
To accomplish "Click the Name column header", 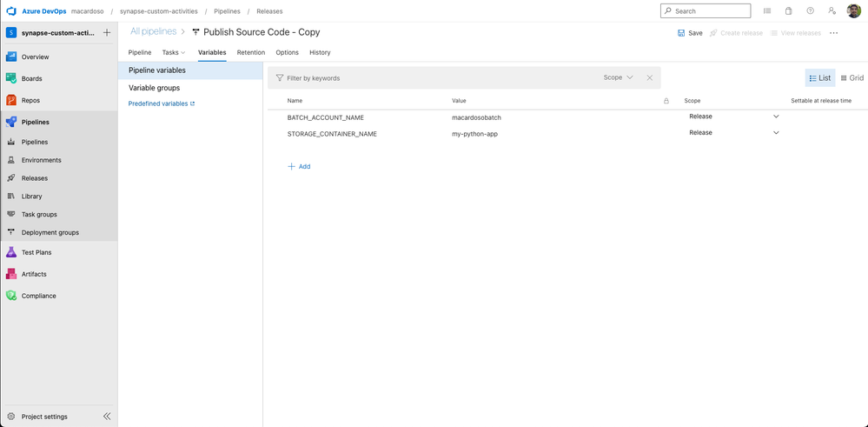I will 295,101.
